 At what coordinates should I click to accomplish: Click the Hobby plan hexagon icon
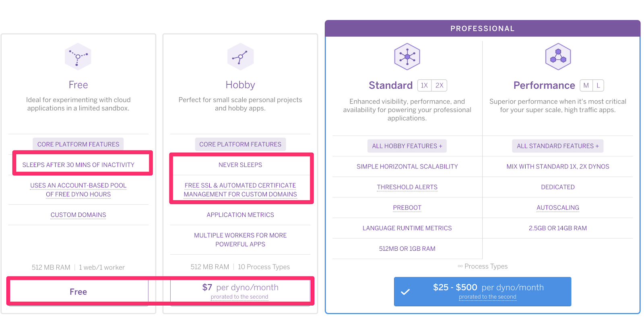tap(240, 57)
